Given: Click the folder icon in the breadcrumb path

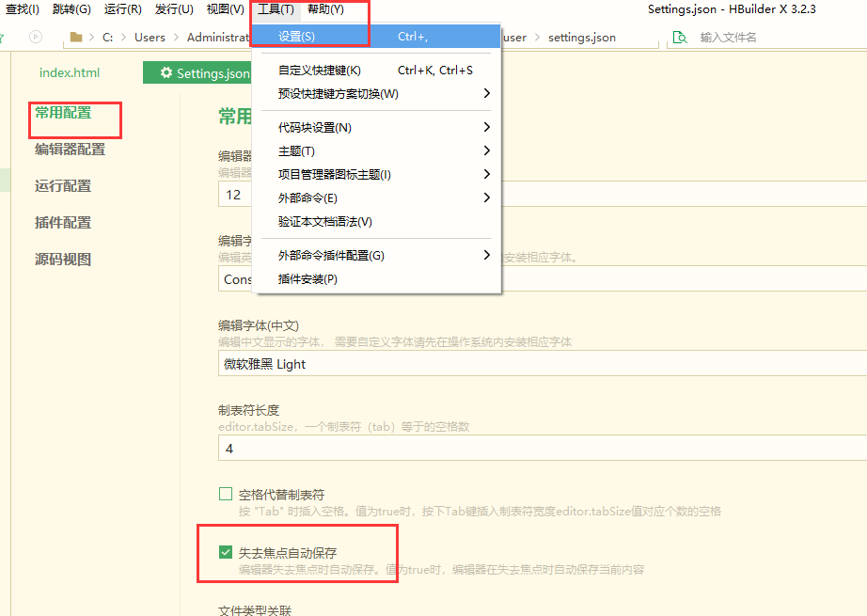Looking at the screenshot, I should pos(74,38).
